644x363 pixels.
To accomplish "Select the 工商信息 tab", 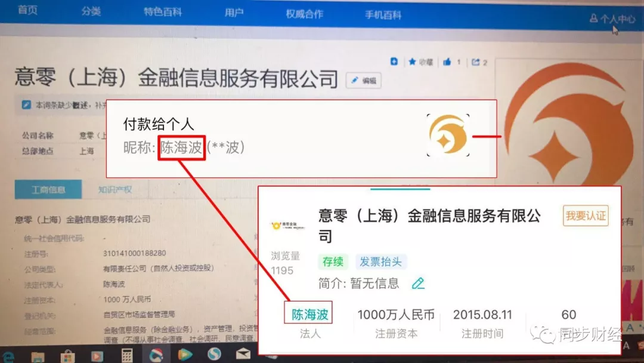I will click(x=48, y=190).
